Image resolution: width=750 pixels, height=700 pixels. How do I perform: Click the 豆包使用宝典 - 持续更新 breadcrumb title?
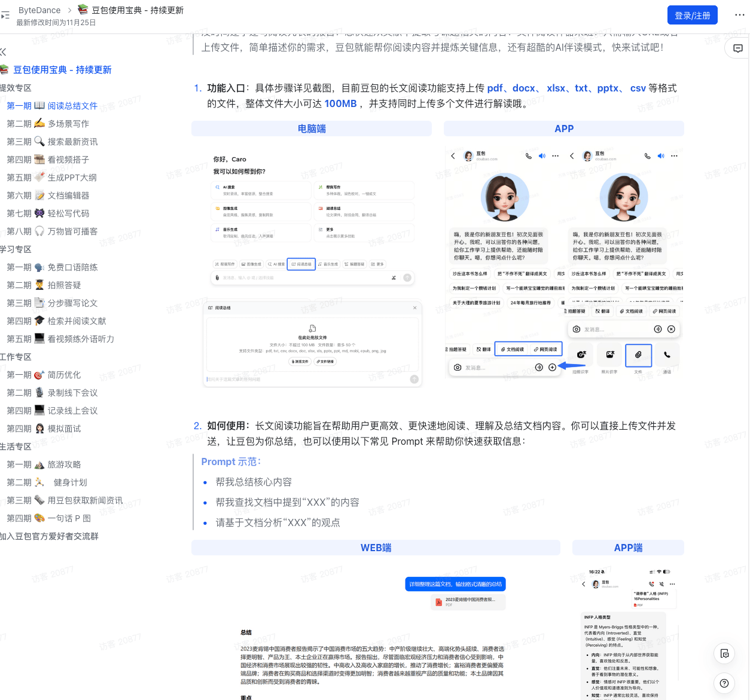pyautogui.click(x=131, y=10)
